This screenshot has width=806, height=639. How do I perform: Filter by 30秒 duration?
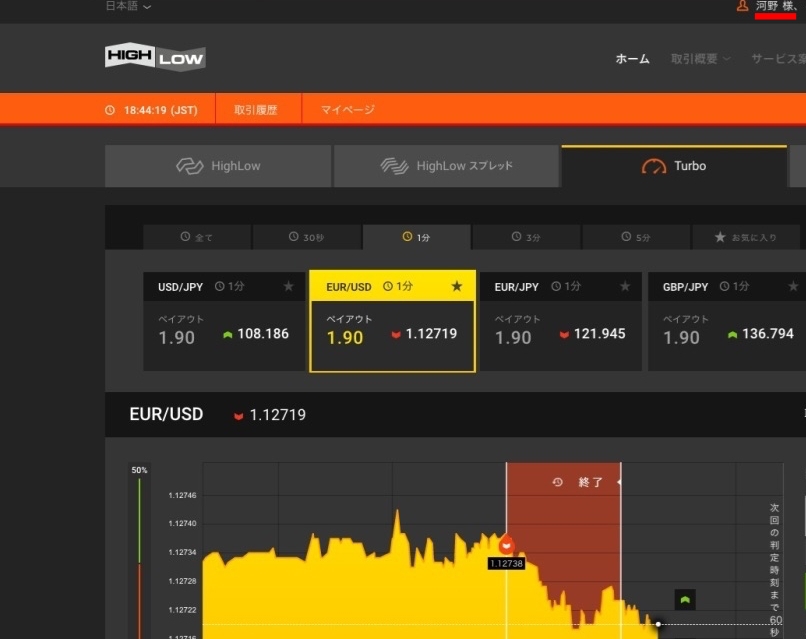point(306,237)
